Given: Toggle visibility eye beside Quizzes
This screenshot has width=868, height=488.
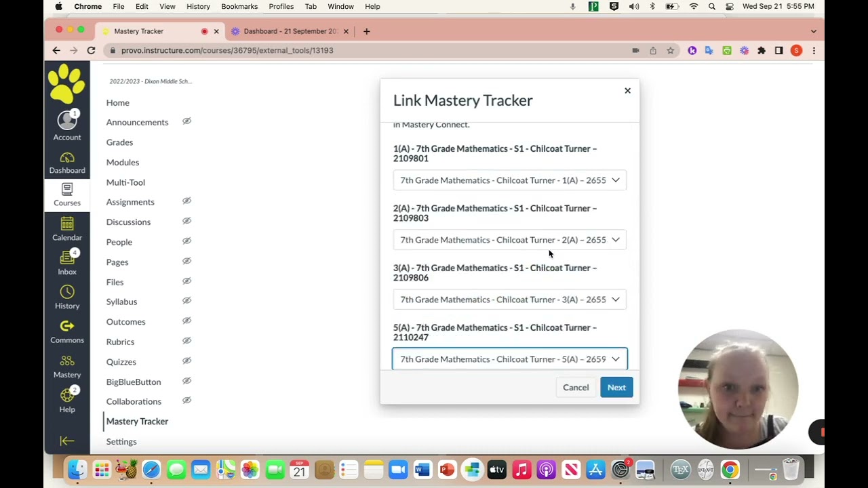Looking at the screenshot, I should pyautogui.click(x=186, y=361).
